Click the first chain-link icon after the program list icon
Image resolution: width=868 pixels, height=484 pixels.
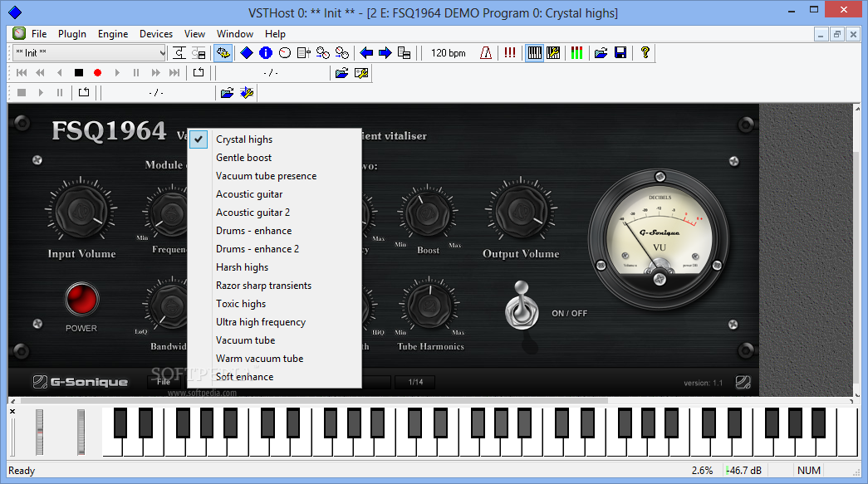pos(323,53)
